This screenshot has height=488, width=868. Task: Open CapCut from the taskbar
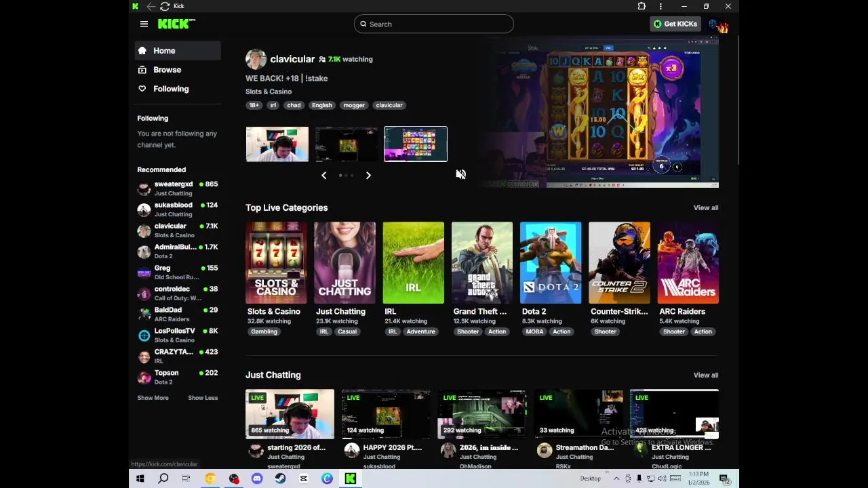304,479
